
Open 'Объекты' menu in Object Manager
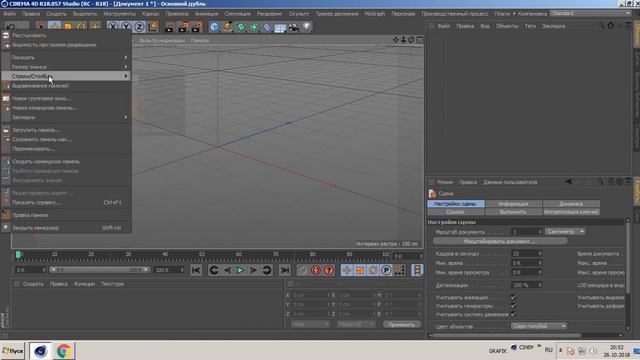pos(507,26)
